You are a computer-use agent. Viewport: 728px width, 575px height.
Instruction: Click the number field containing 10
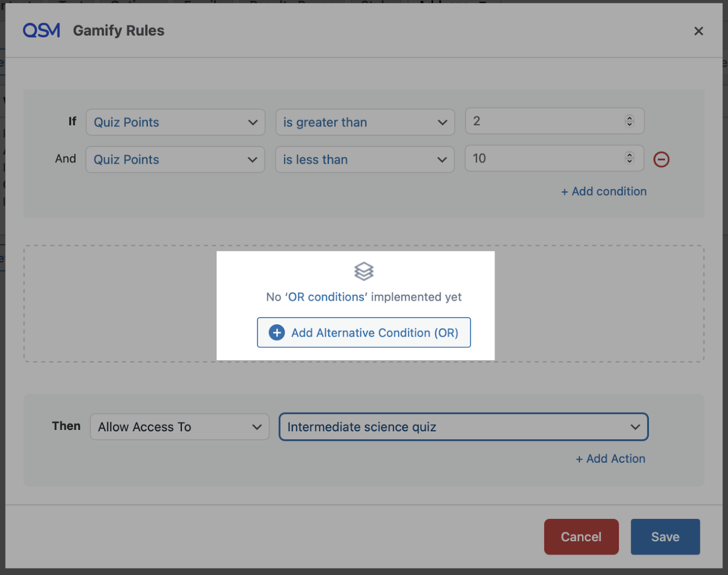555,158
